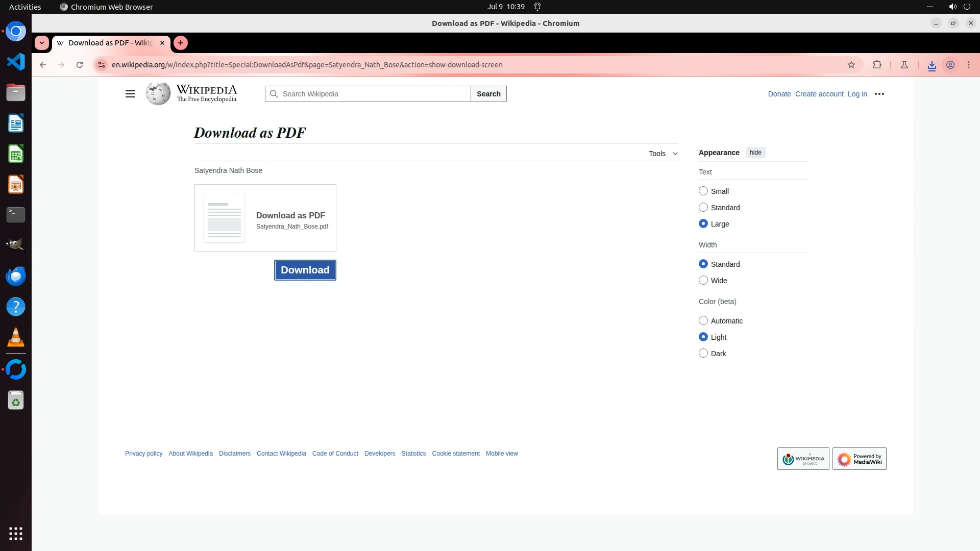The height and width of the screenshot is (551, 980).
Task: Open the new tab plus button
Action: [x=181, y=43]
